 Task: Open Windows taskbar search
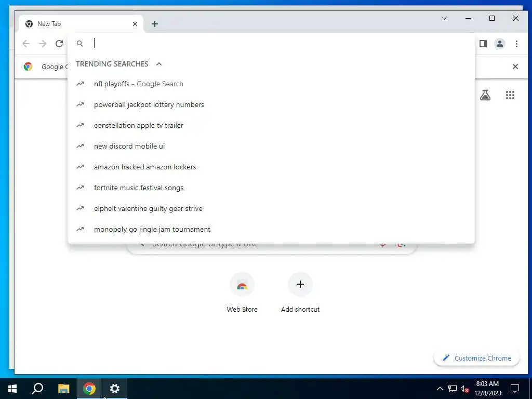click(37, 389)
